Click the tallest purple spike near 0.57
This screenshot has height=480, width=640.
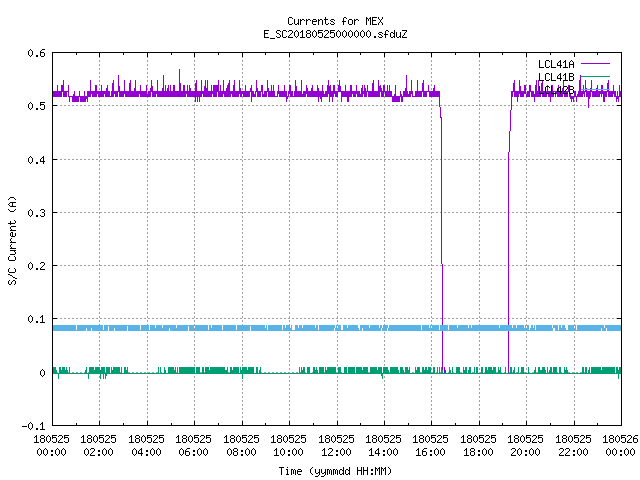click(x=179, y=80)
